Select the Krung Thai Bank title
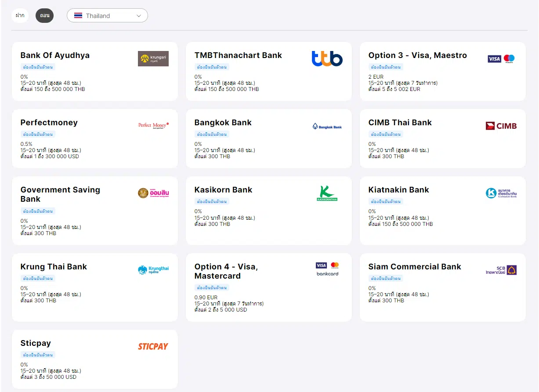Image resolution: width=539 pixels, height=392 pixels. [x=54, y=267]
